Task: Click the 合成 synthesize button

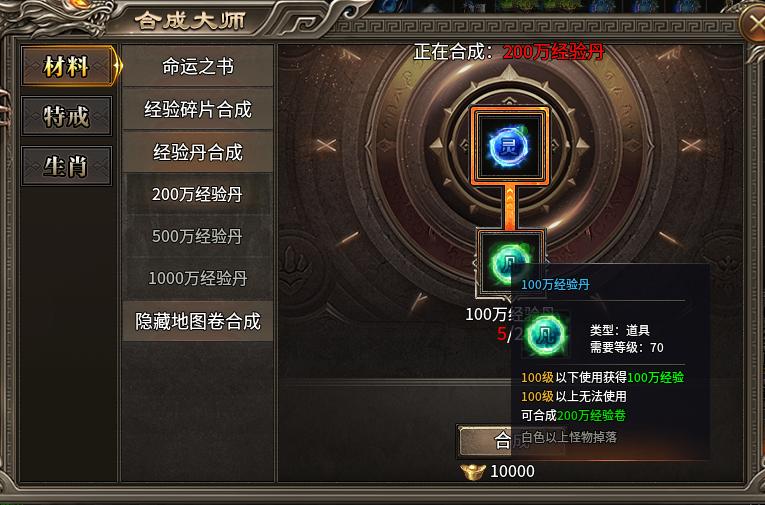Action: (x=510, y=441)
